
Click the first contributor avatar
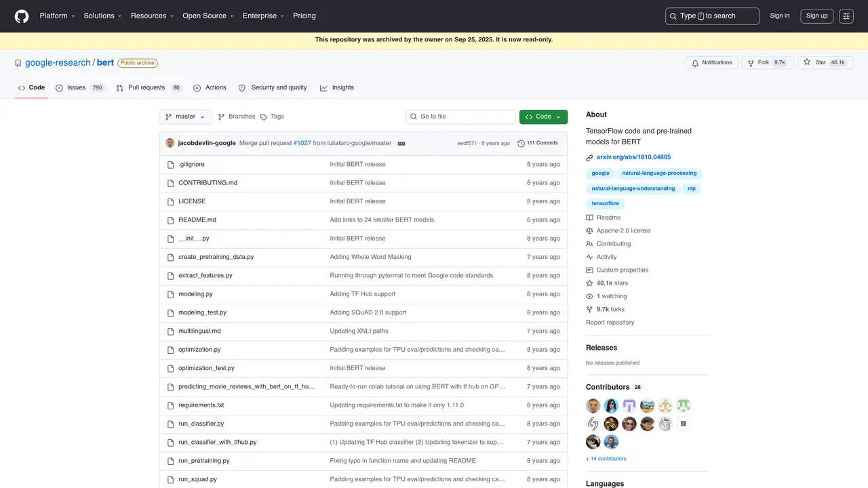593,406
